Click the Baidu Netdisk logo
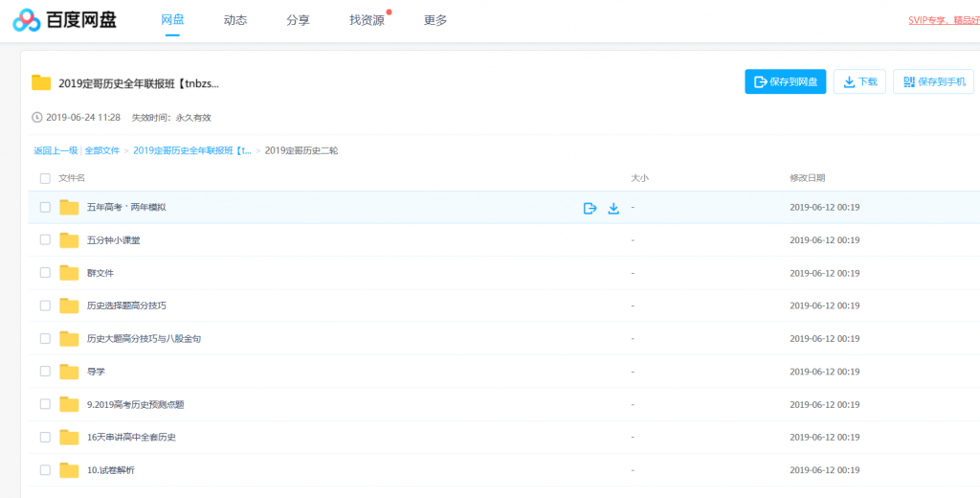Screen dimensions: 980x498 [65, 20]
